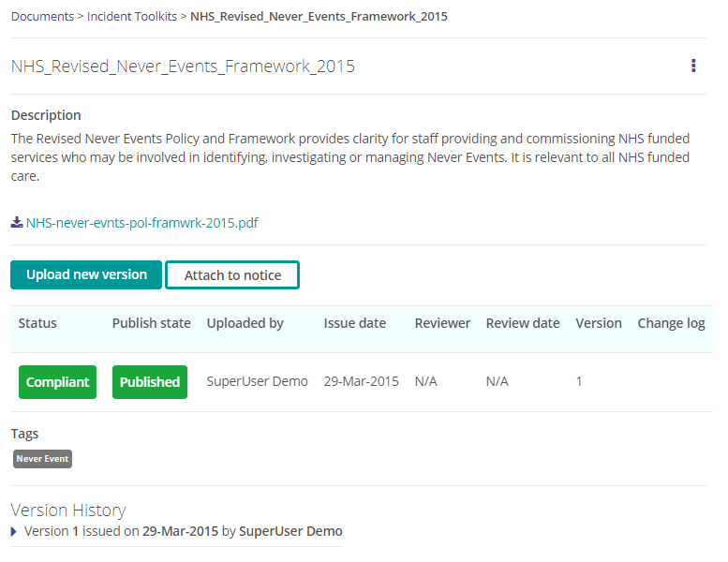Click the description paragraph about Never Events
Screen dimensions: 728x562
pos(350,157)
